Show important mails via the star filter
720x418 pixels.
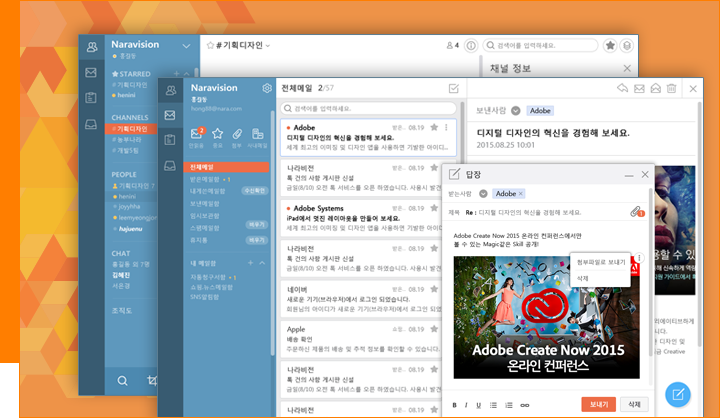[217, 134]
